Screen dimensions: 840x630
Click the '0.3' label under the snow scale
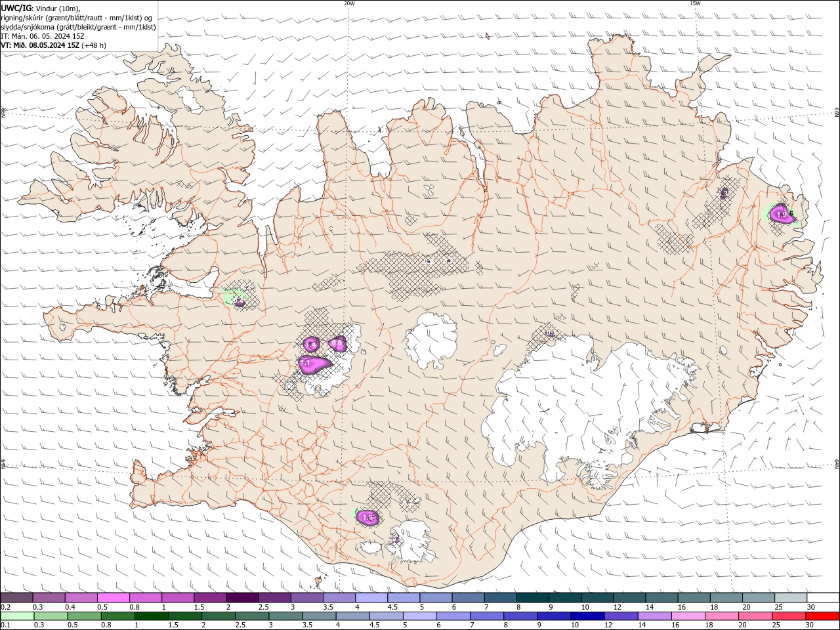pos(38,607)
